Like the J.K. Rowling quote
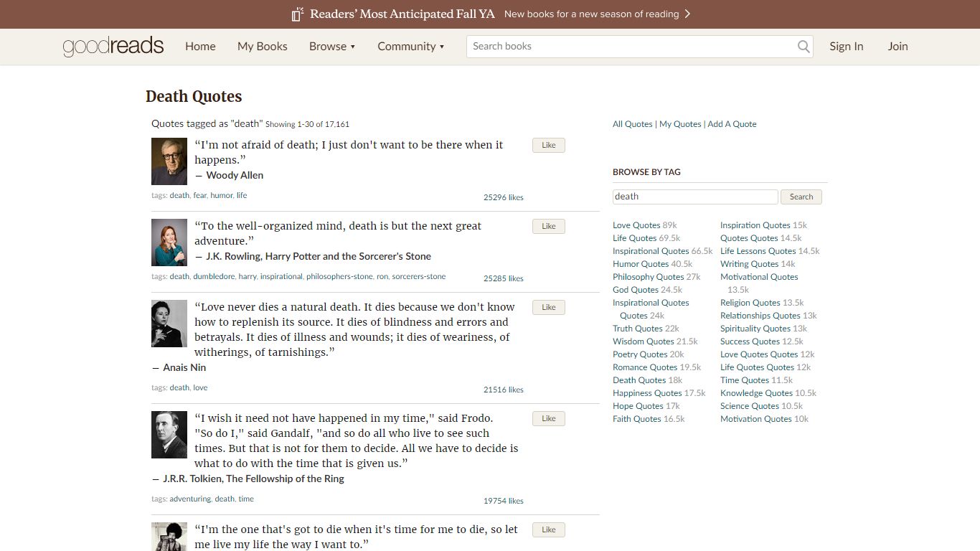Screen dimensions: 980x551 [549, 226]
